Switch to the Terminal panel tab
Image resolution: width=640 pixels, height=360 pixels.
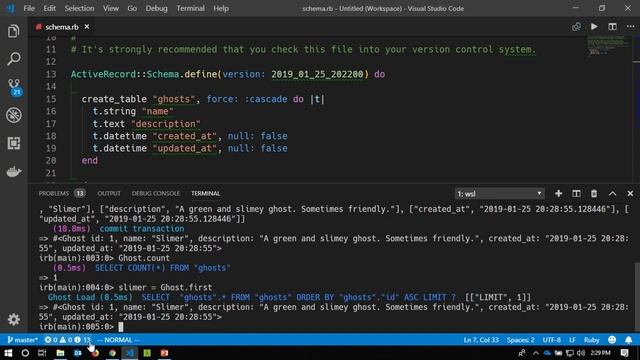tap(205, 193)
